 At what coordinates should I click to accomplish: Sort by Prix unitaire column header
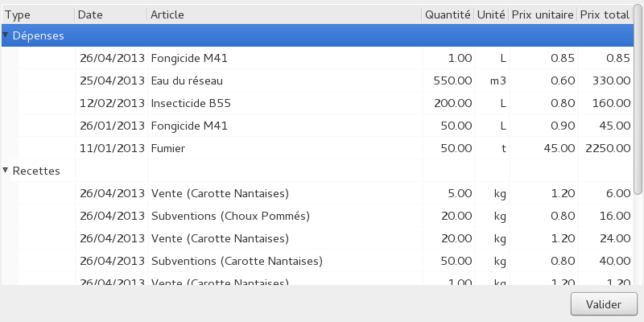coord(543,14)
